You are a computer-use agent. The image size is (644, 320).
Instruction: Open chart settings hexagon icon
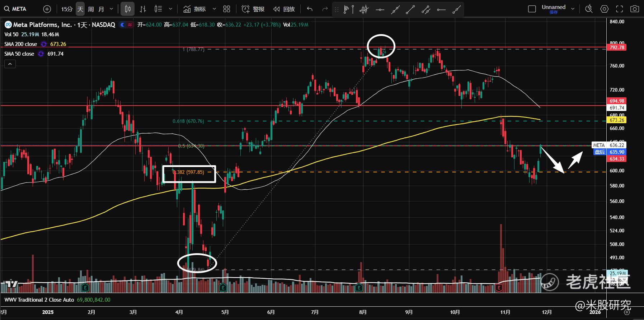(x=605, y=9)
